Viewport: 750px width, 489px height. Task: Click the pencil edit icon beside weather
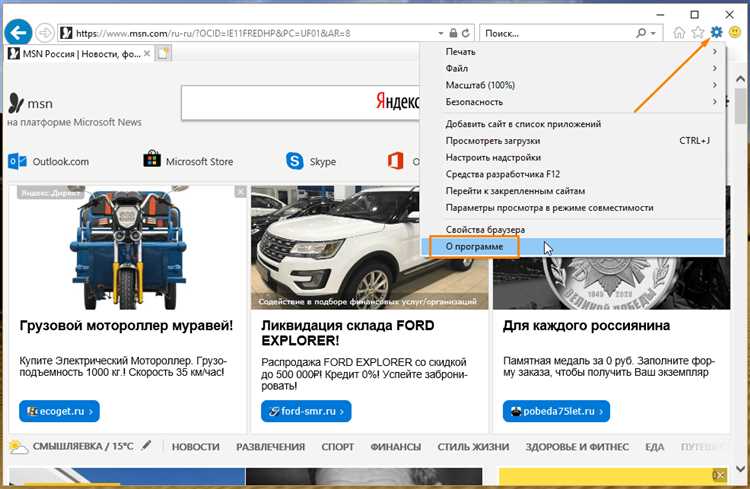pyautogui.click(x=146, y=446)
